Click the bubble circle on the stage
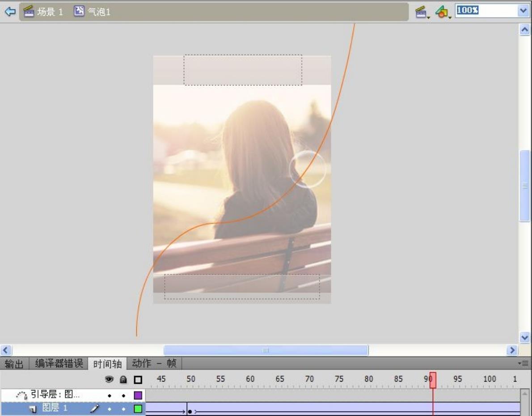This screenshot has height=416, width=532. (x=308, y=169)
